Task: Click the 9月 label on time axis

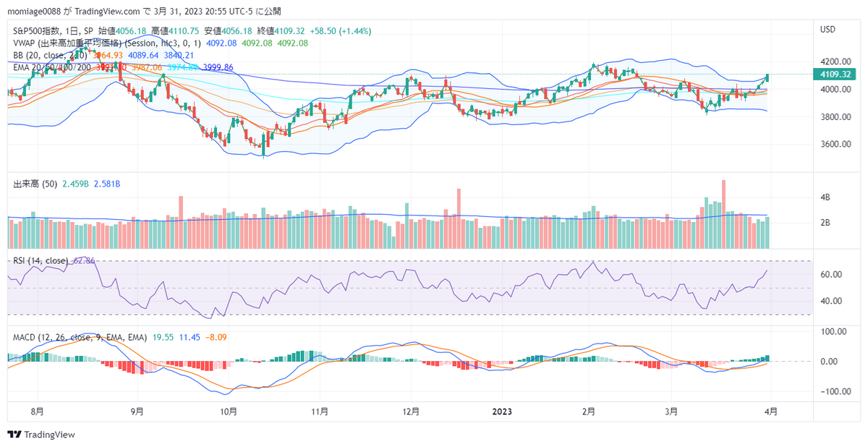Action: [x=137, y=411]
